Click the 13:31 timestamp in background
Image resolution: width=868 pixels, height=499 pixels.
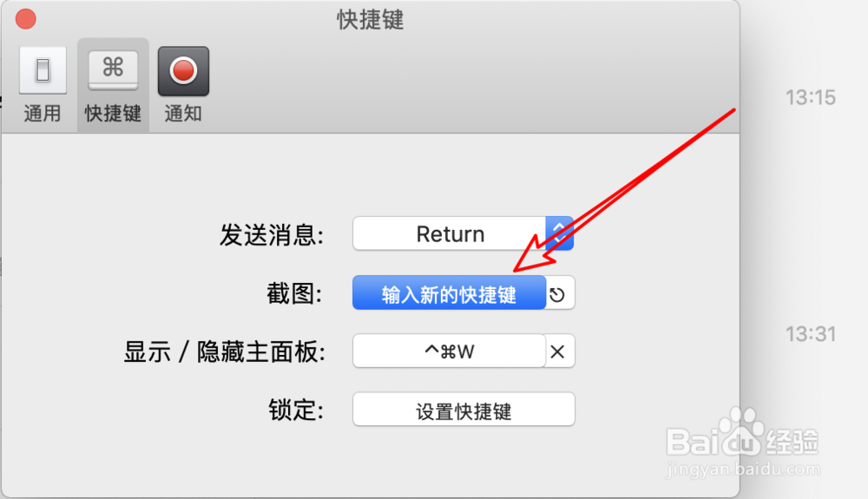811,334
